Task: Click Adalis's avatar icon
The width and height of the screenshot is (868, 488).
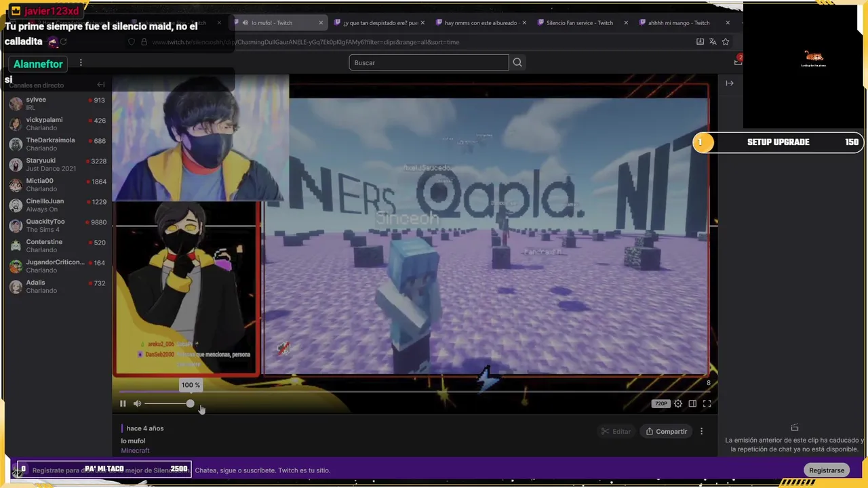Action: coord(16,287)
